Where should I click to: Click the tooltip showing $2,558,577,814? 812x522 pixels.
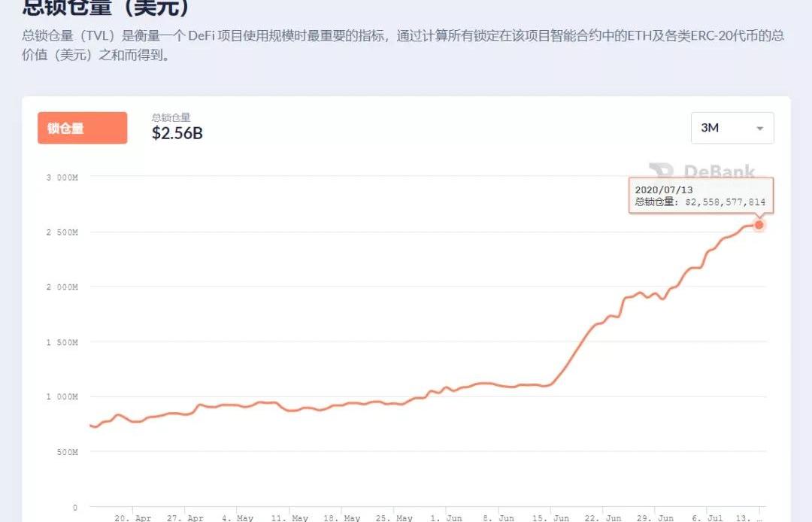point(701,196)
